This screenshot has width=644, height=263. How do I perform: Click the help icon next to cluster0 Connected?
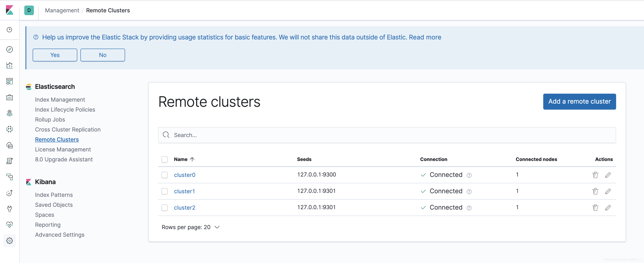pyautogui.click(x=469, y=175)
